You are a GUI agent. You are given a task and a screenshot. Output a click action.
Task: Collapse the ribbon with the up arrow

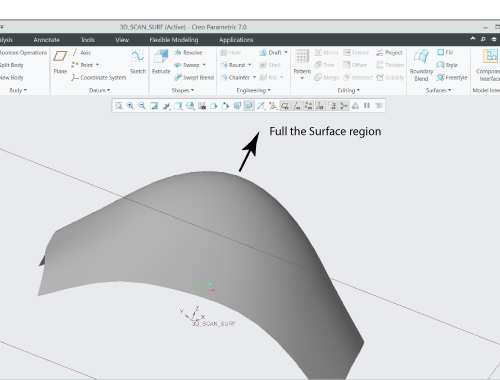473,39
